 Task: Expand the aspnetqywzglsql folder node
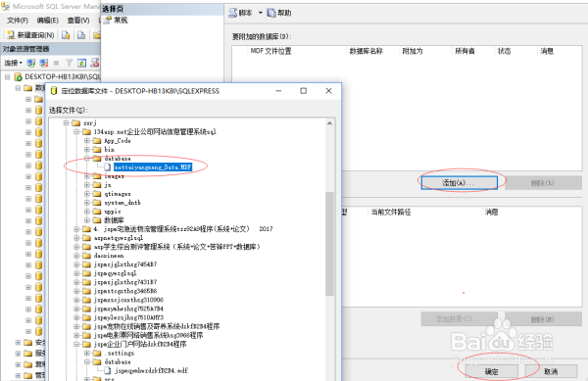tap(76, 238)
